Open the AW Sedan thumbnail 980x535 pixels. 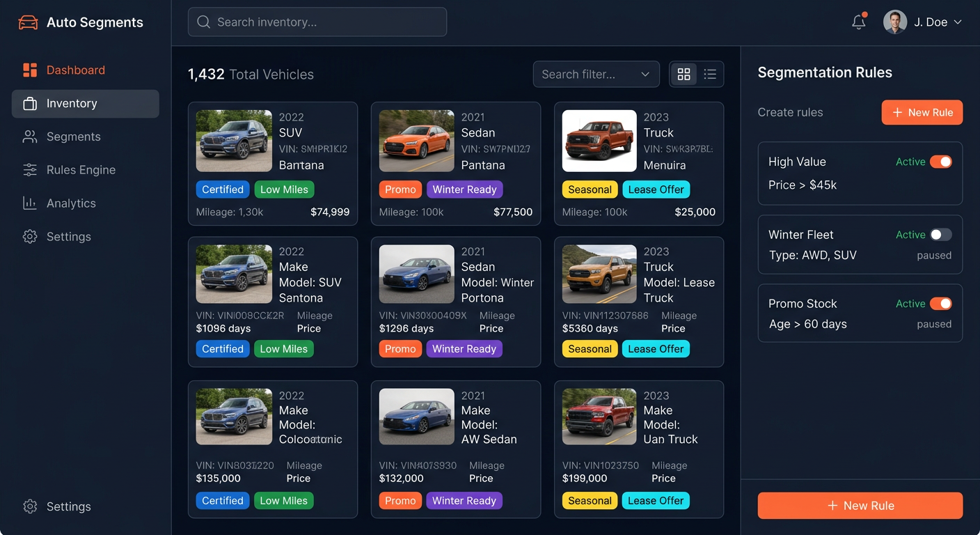click(x=417, y=417)
